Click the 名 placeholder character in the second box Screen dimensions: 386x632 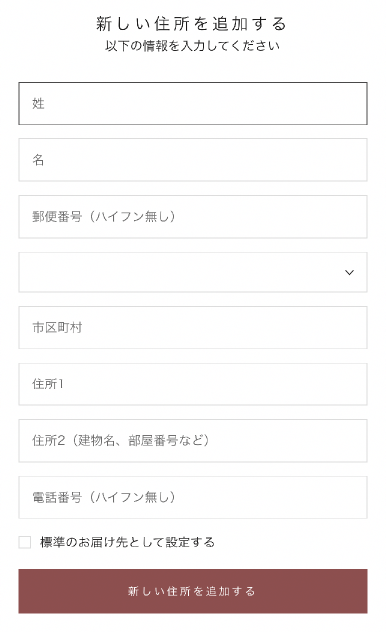coord(38,160)
